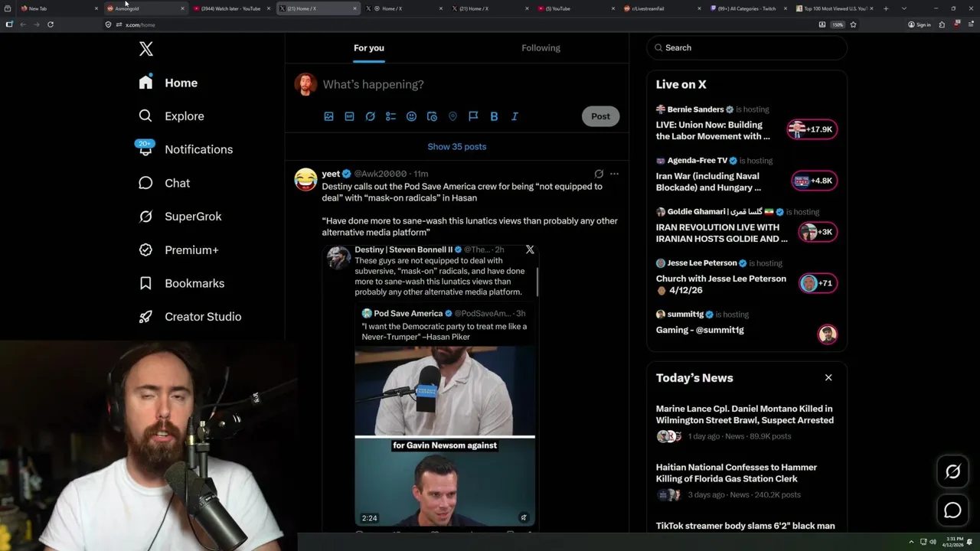Switch to the Asmongold browser tab

click(x=144, y=8)
